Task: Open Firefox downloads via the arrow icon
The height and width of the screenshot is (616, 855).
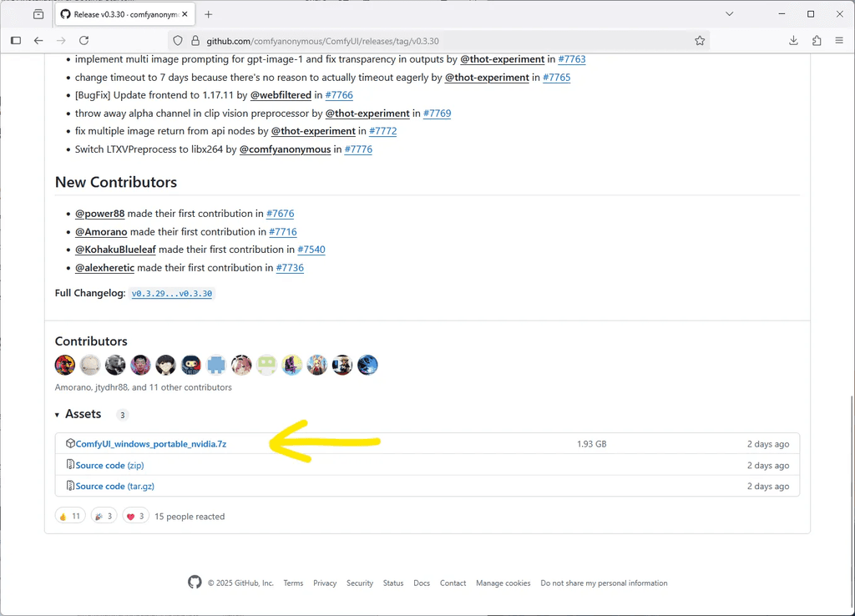Action: click(793, 40)
